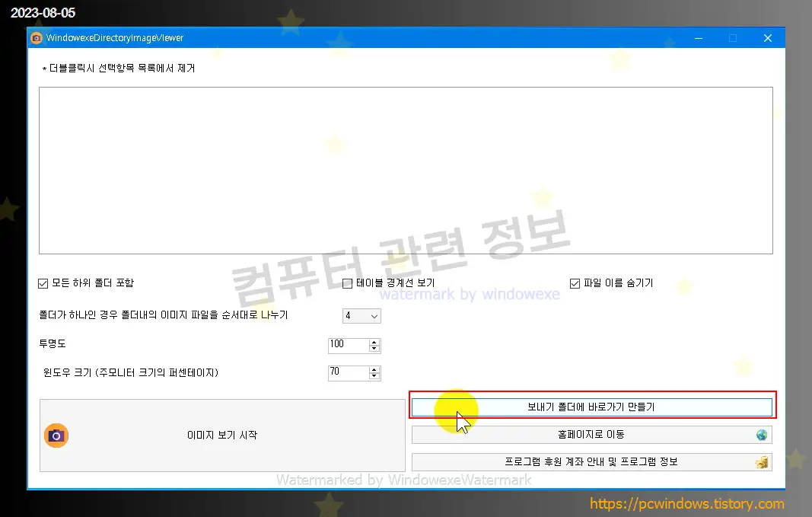Click inside the empty selected folders list box
The image size is (812, 517).
[406, 171]
